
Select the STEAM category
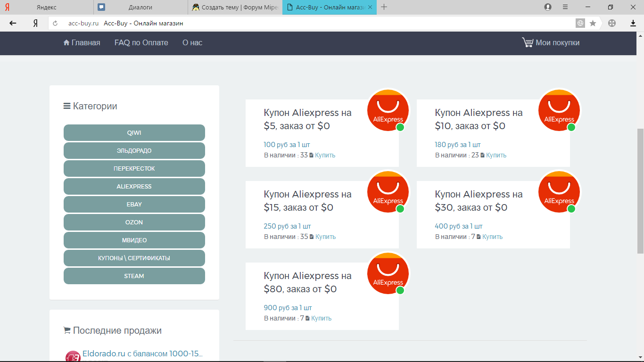[x=134, y=276]
